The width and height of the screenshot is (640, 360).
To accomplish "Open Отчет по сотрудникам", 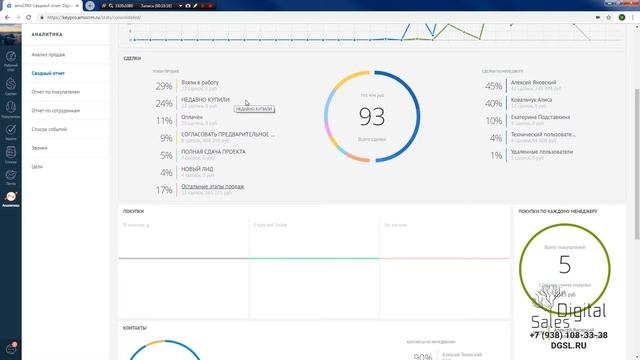I will pos(56,111).
